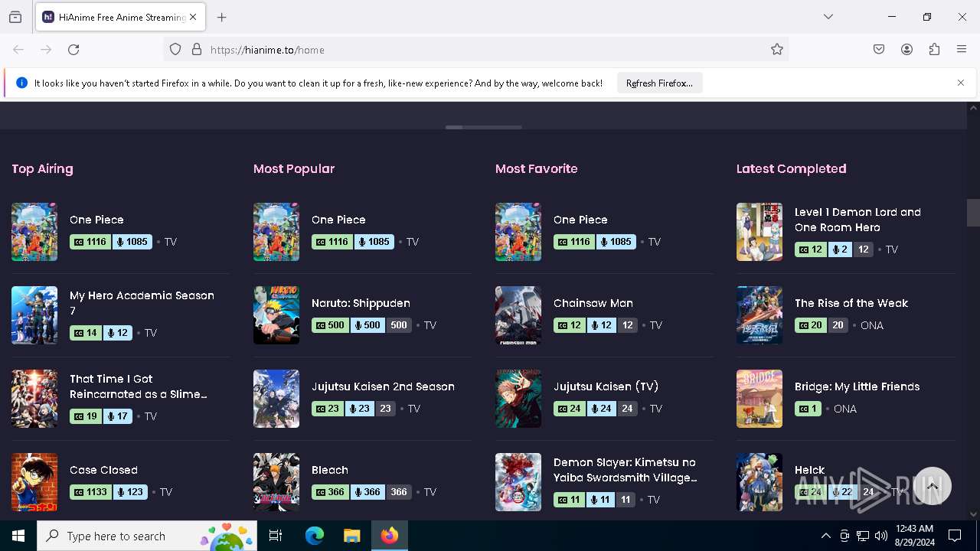Click Chainsaw Man poster thumbnail
980x551 pixels.
click(x=518, y=315)
